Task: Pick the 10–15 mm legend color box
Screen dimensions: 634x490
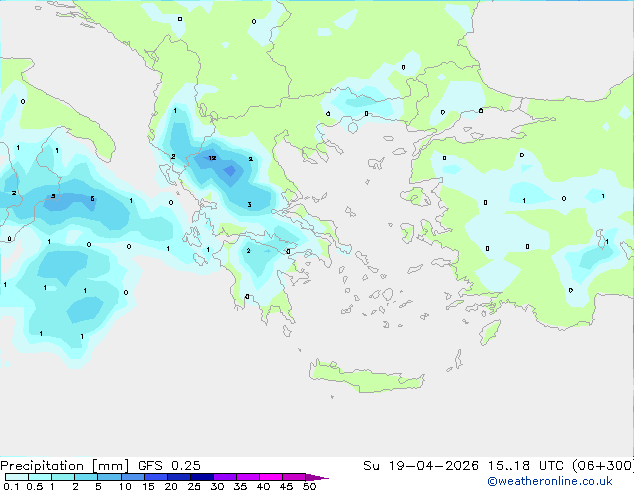Action: [x=132, y=477]
